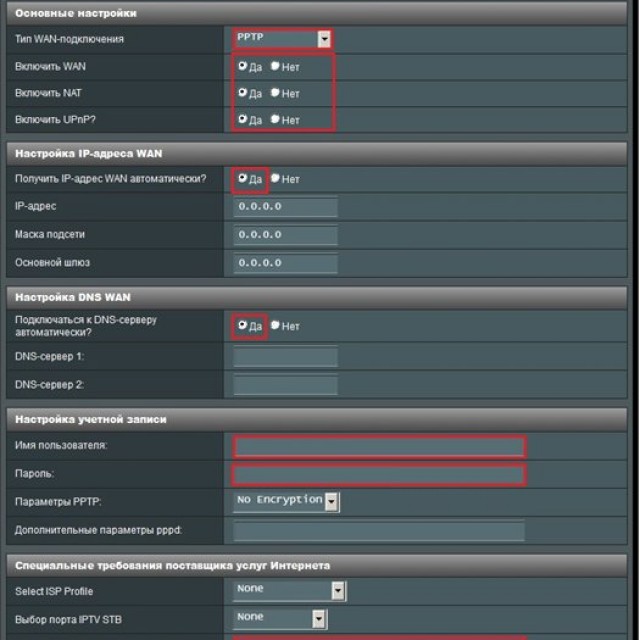Choose Да for automatic DNS server connection

242,325
